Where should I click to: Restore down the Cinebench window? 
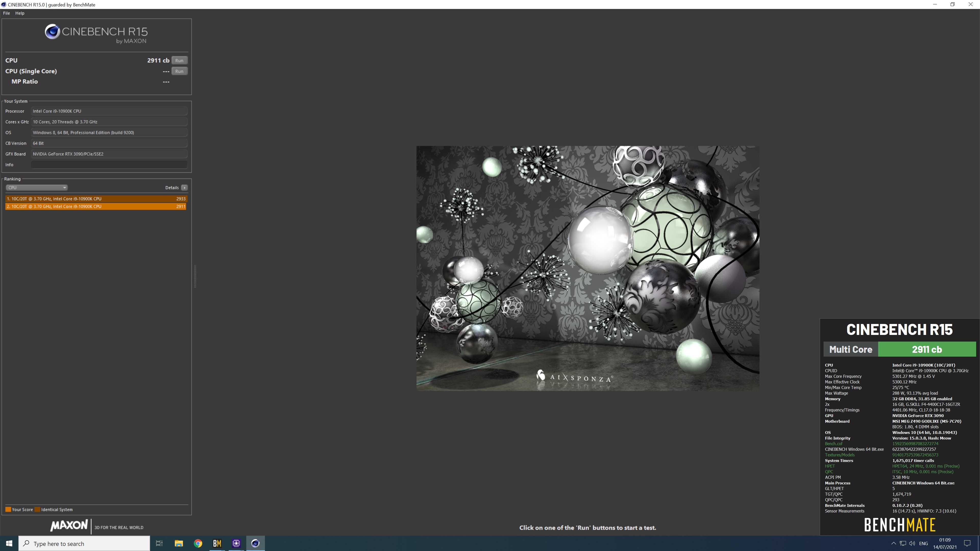[953, 5]
